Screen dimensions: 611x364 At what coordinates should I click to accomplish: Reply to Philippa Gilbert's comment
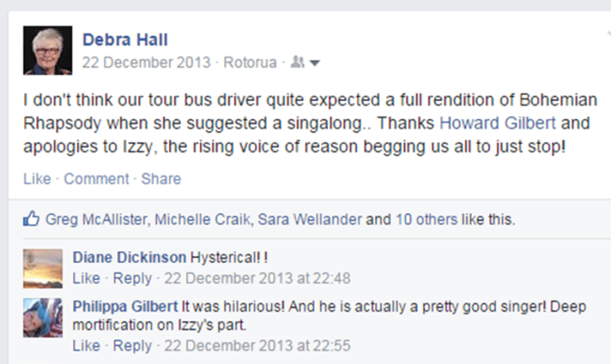[x=132, y=346]
